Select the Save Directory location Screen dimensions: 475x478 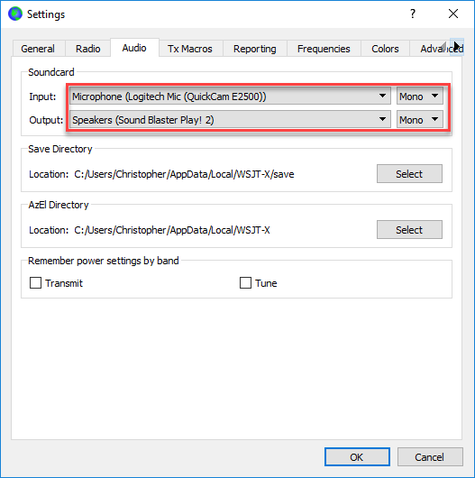[409, 174]
